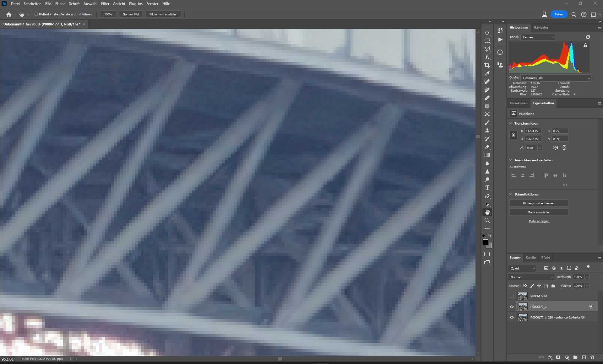603x364 pixels.
Task: Select the Type tool
Action: tap(487, 188)
